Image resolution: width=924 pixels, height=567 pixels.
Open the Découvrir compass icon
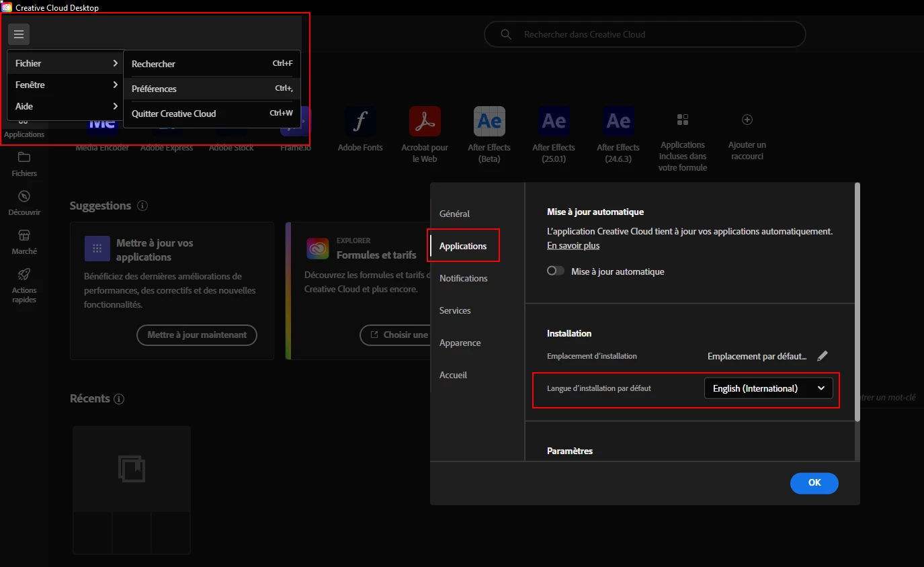pyautogui.click(x=24, y=196)
